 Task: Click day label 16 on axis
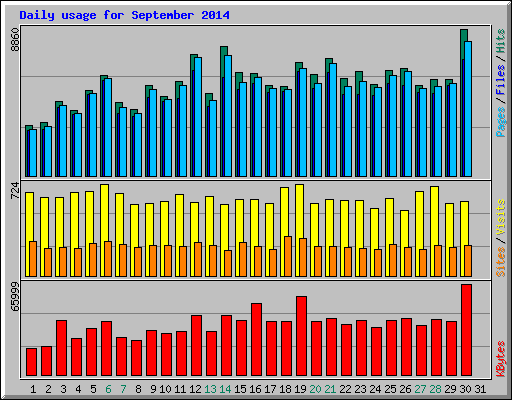coord(255,389)
